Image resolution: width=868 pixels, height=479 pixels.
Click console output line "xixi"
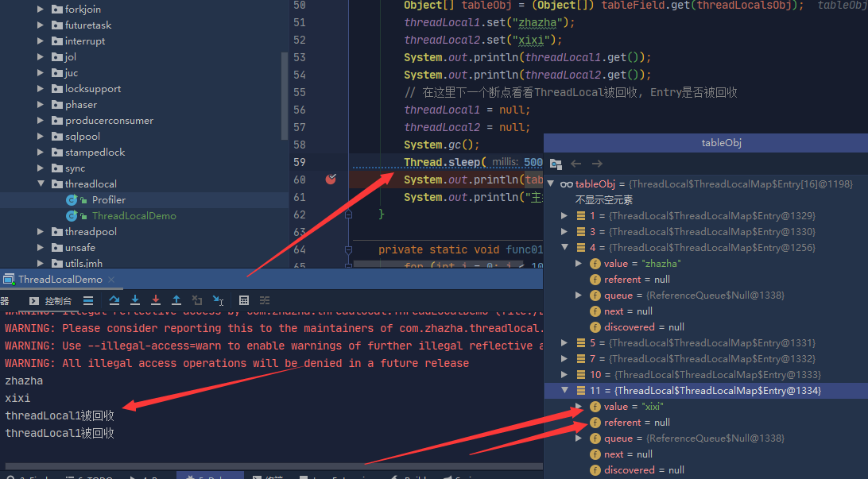[17, 398]
